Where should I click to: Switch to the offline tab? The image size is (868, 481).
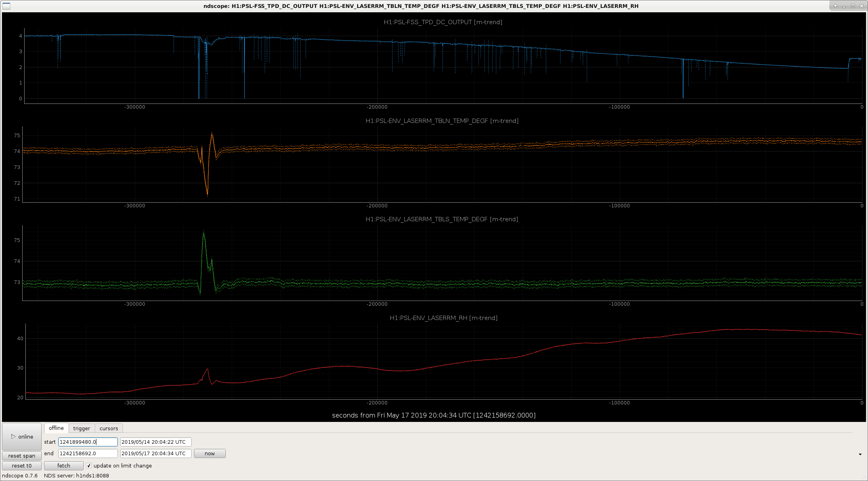pos(56,428)
